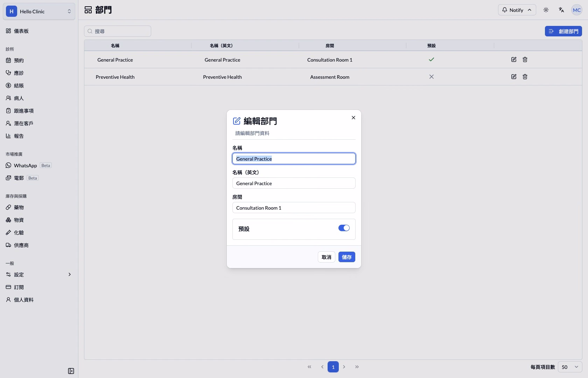Click the 創建部門 button
Screen dimensions: 588x378
click(563, 31)
